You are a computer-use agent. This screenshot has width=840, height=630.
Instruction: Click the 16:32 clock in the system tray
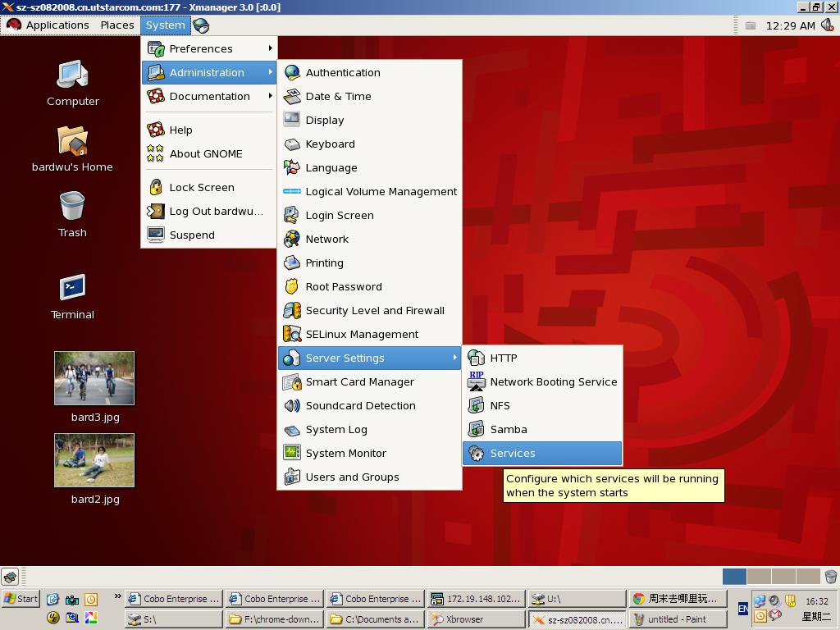click(x=818, y=600)
